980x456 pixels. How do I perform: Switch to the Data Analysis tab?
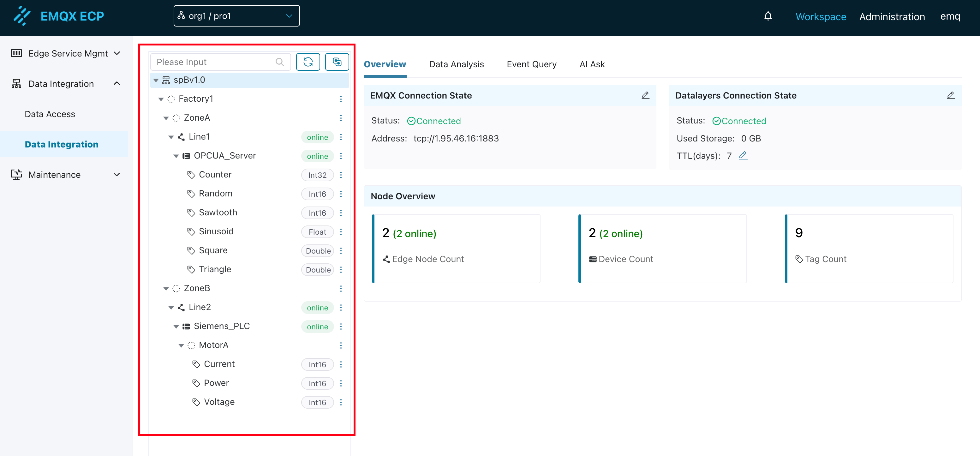(456, 64)
